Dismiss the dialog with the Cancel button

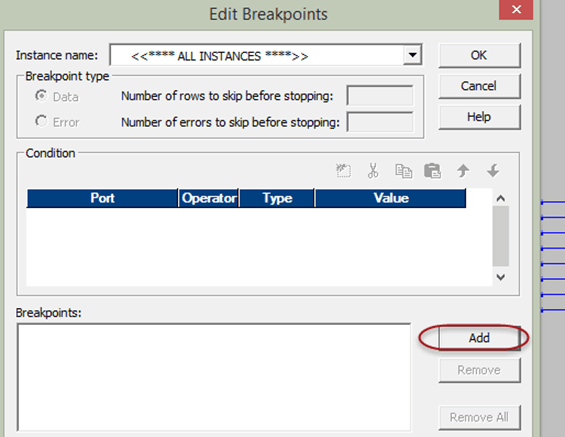tap(479, 86)
